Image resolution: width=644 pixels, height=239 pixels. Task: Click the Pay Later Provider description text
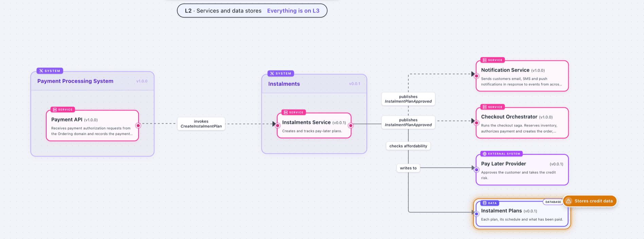point(518,175)
